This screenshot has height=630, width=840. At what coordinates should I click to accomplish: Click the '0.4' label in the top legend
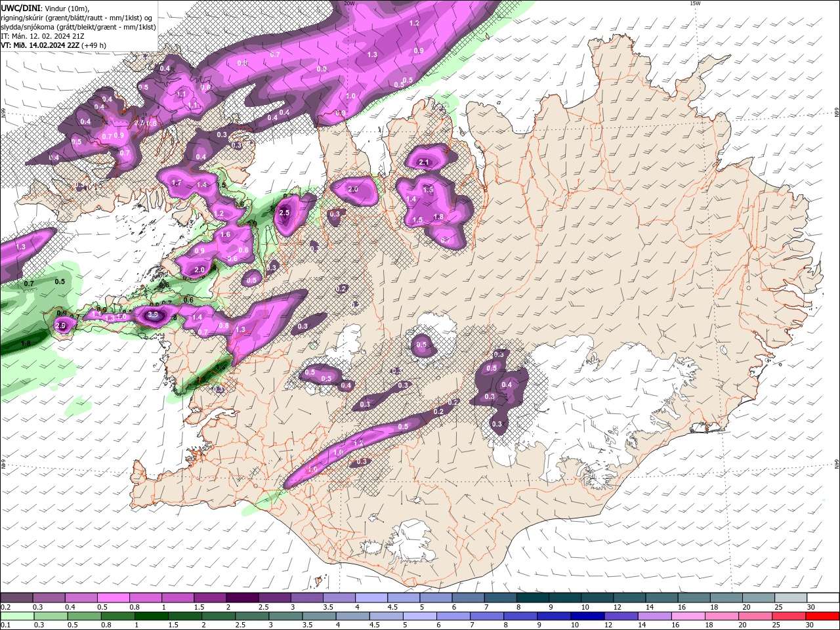pos(70,607)
